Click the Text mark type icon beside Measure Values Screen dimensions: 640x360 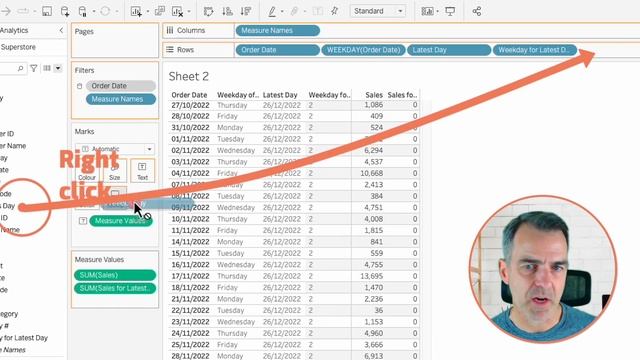(82, 221)
